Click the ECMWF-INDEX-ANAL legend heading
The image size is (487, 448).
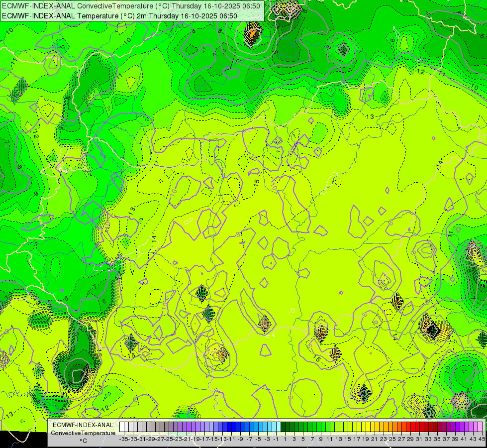click(x=83, y=425)
